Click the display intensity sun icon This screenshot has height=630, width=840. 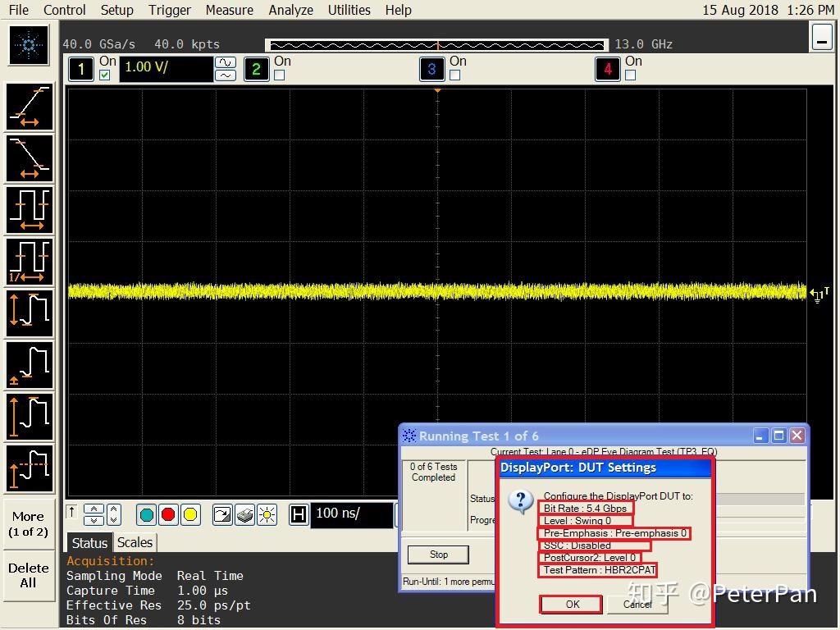pos(267,514)
